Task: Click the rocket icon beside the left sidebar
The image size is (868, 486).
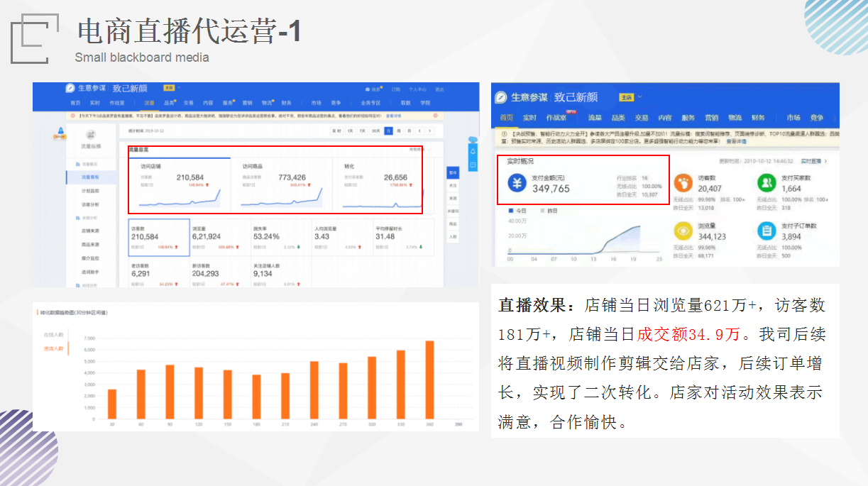Action: click(60, 132)
